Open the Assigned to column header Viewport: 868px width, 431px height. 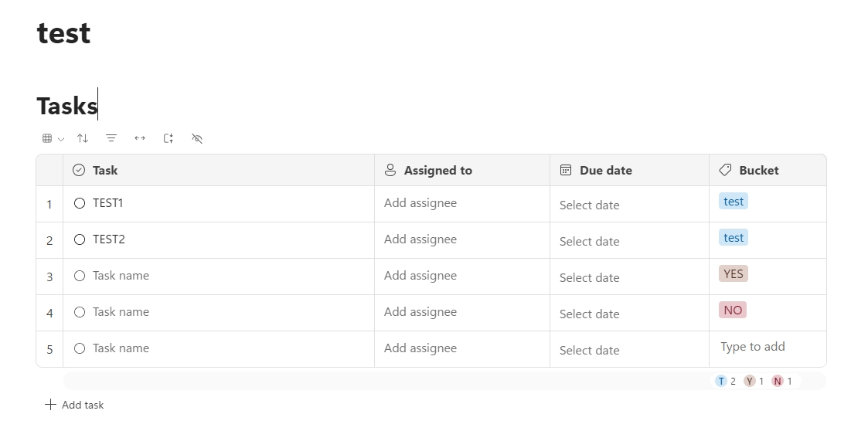[x=437, y=170]
